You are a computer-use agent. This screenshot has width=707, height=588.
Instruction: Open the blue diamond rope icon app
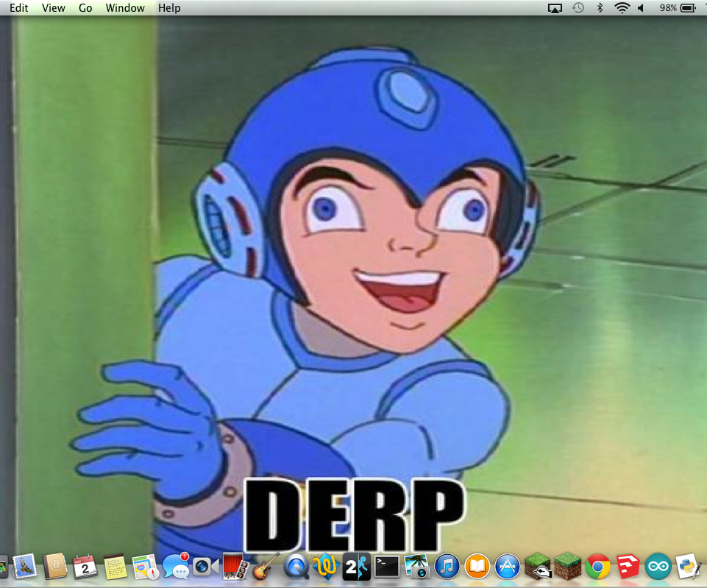[327, 567]
